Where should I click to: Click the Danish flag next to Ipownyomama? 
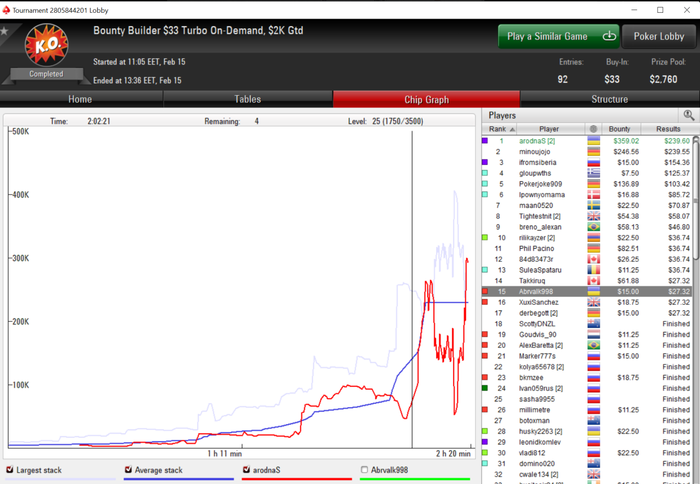tap(593, 195)
